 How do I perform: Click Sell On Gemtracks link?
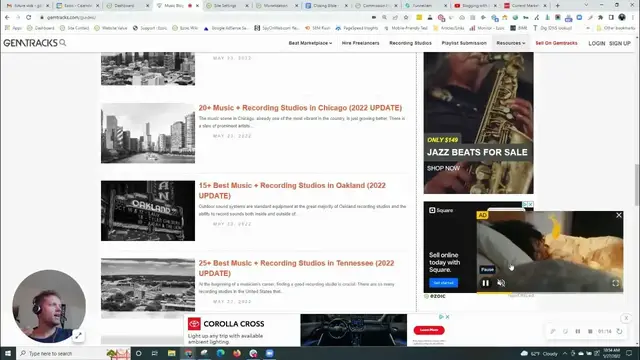point(556,43)
